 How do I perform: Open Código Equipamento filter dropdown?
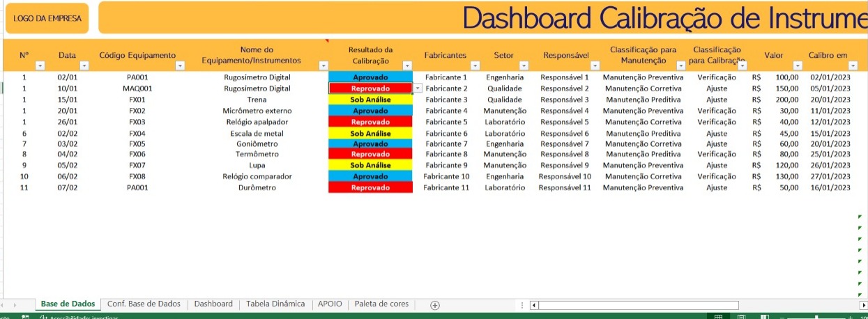(x=180, y=65)
